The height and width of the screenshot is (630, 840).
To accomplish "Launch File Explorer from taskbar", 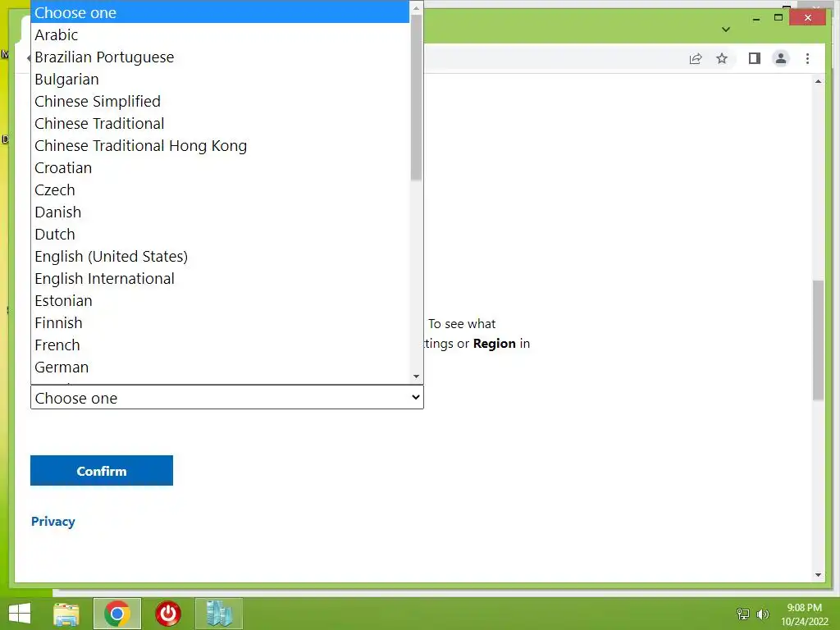I will point(66,614).
